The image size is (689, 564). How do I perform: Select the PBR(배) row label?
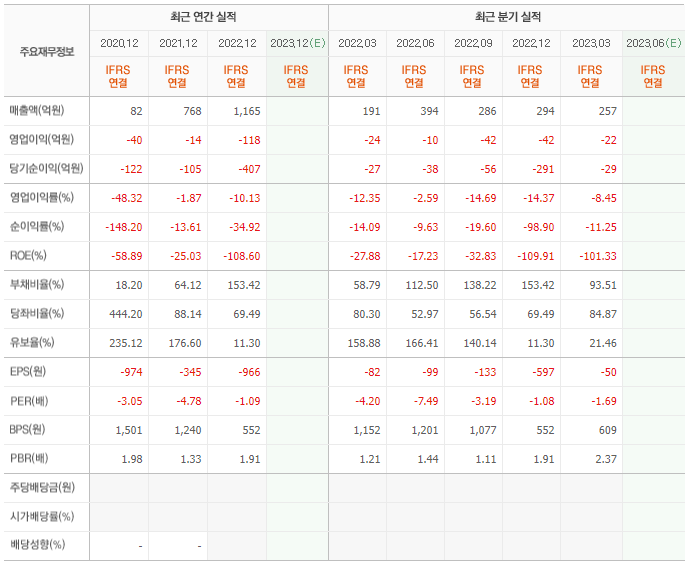tap(29, 458)
